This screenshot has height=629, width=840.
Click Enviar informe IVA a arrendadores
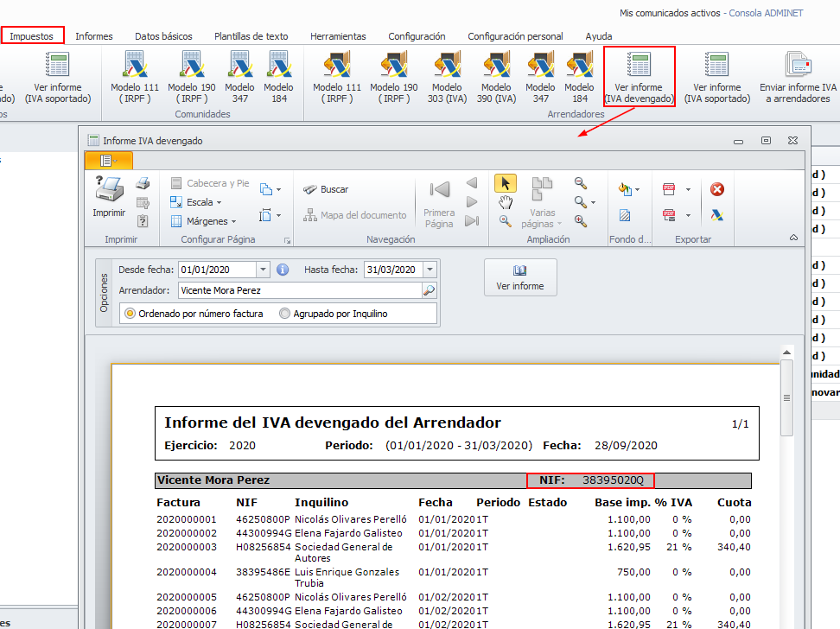point(798,77)
